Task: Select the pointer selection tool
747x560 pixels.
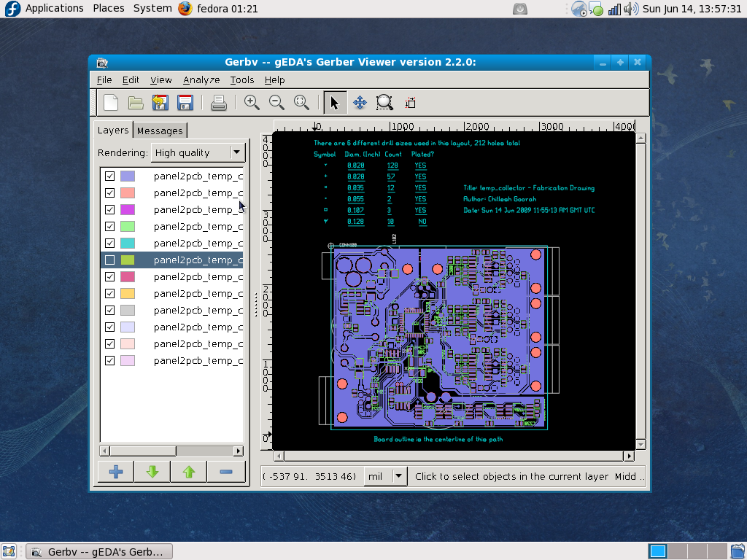Action: tap(335, 102)
